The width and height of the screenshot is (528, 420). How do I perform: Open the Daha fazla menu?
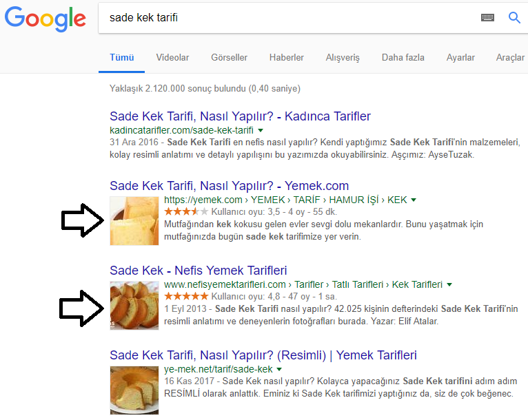tap(403, 58)
